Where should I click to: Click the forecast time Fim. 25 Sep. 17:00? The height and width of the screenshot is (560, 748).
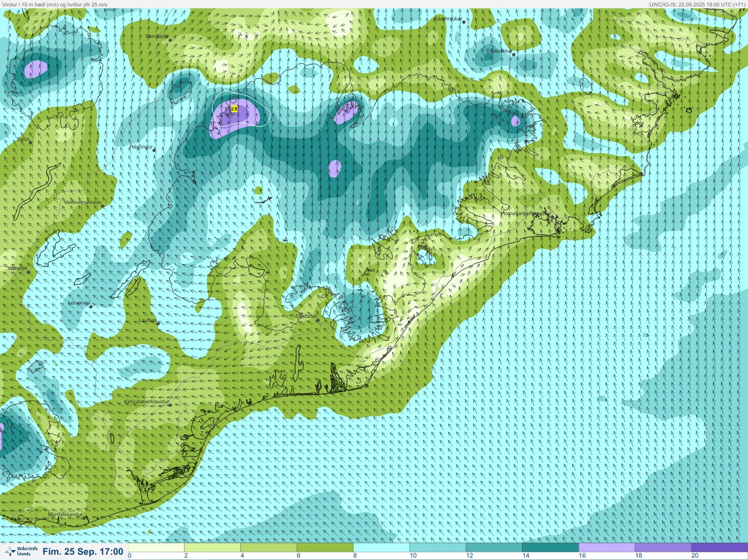[x=82, y=552]
